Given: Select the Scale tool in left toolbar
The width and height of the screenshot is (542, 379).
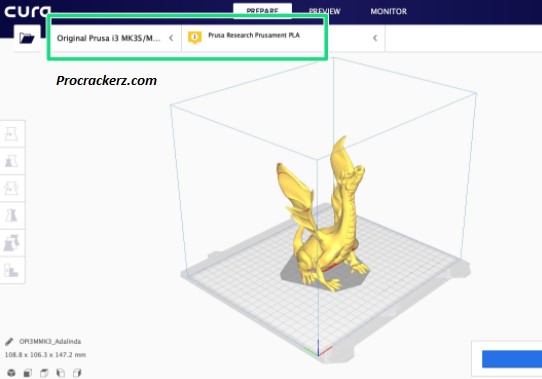Looking at the screenshot, I should [11, 161].
